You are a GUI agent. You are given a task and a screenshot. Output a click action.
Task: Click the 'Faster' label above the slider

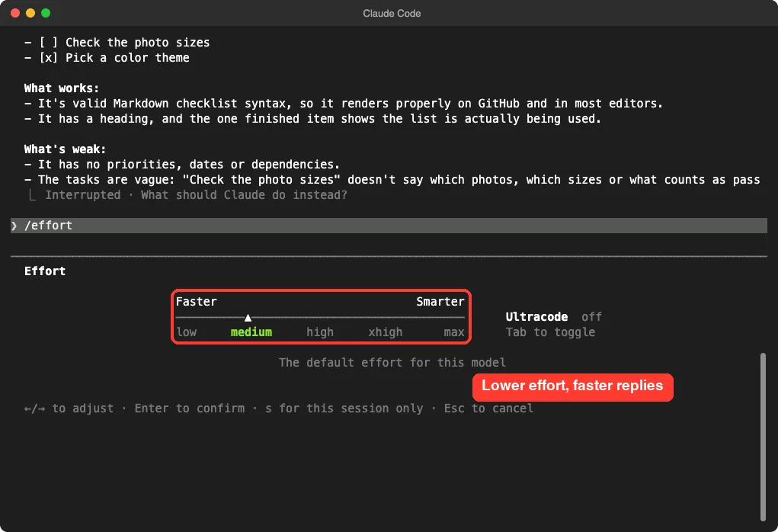pyautogui.click(x=197, y=302)
